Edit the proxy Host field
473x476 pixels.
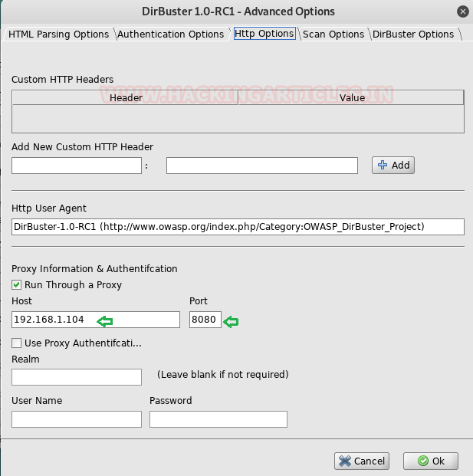tap(96, 320)
